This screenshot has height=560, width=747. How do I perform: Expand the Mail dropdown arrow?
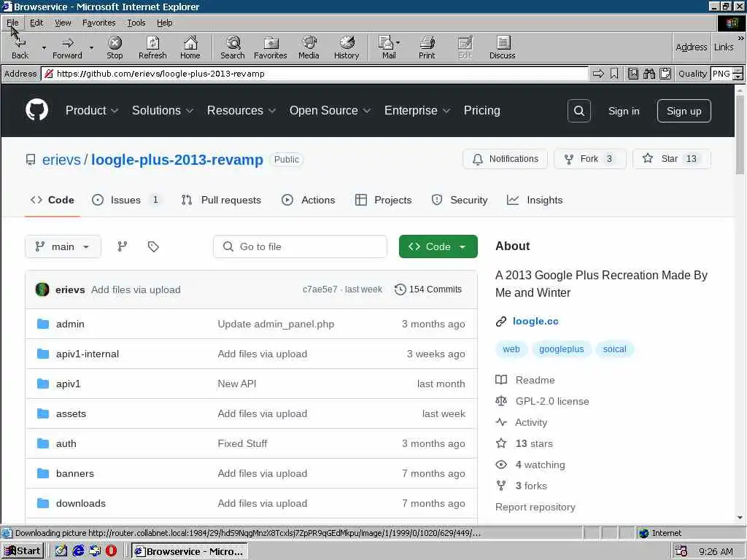click(398, 43)
